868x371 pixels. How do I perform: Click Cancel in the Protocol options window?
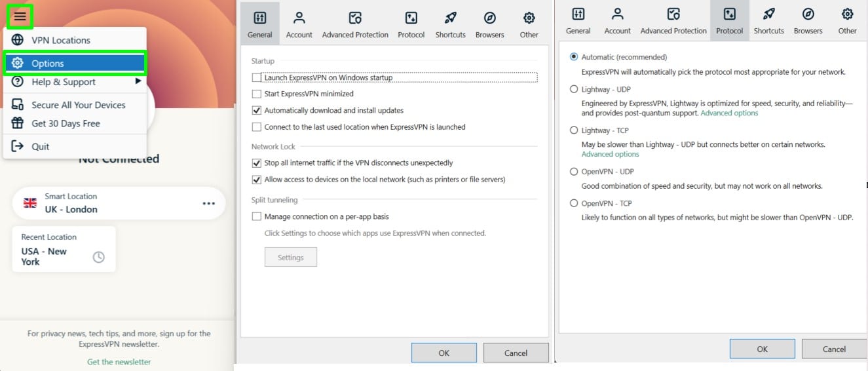(834, 349)
